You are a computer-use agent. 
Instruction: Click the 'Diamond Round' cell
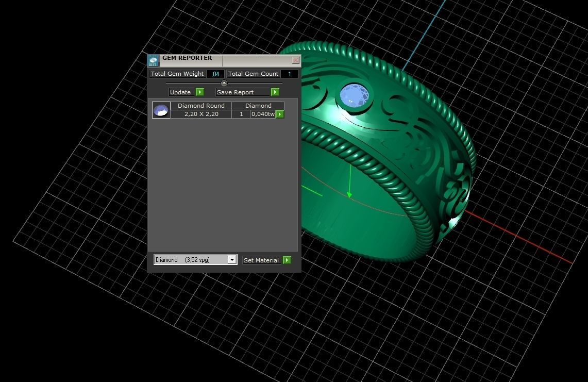[x=201, y=106]
